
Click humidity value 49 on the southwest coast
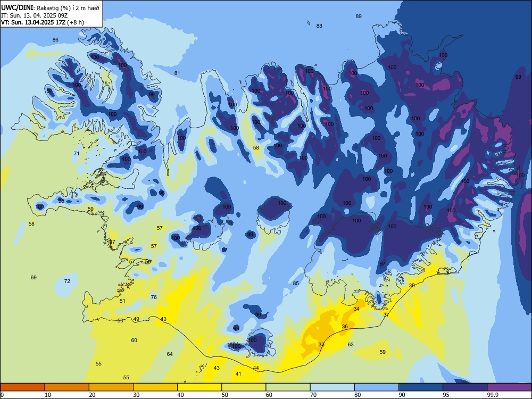(136, 319)
